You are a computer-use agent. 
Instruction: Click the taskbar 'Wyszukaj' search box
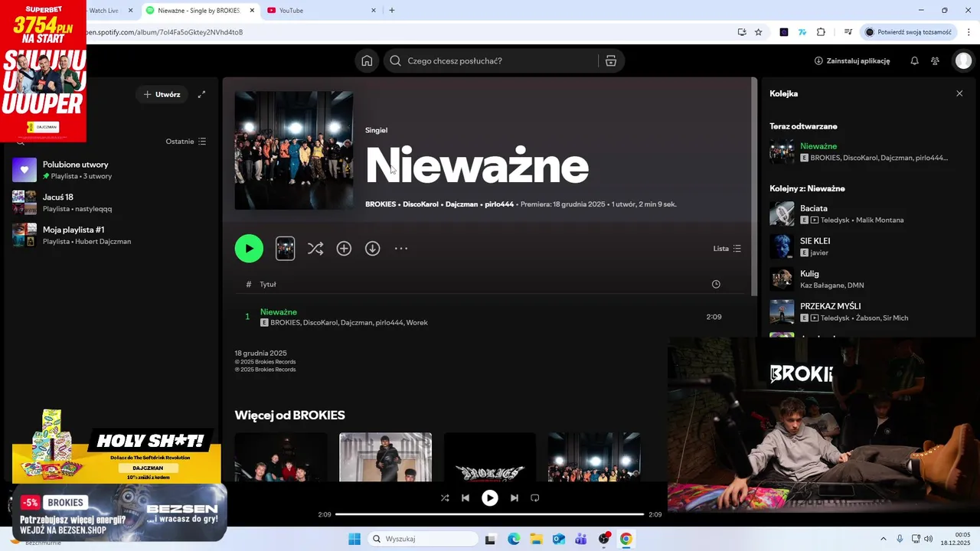[x=423, y=539]
